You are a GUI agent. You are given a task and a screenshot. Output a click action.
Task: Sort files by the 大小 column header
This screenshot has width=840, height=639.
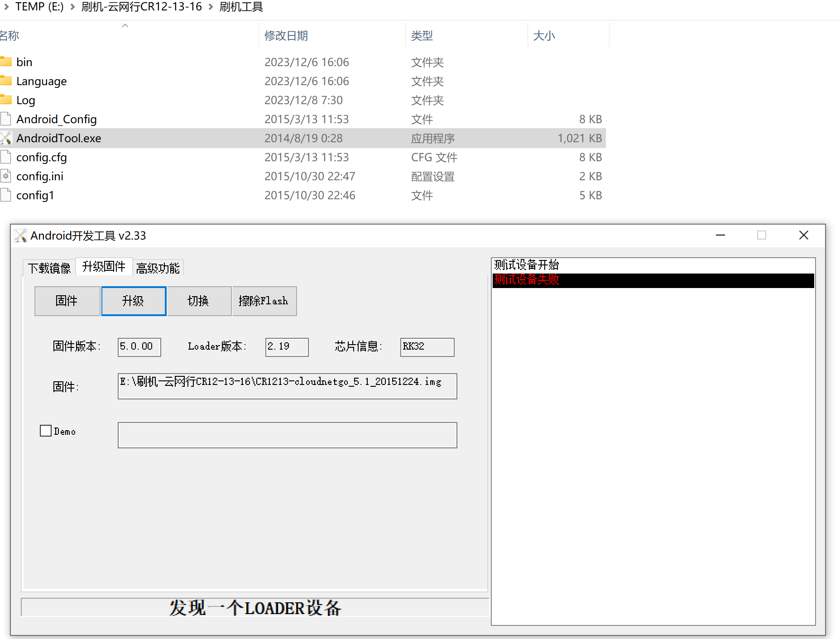(544, 35)
